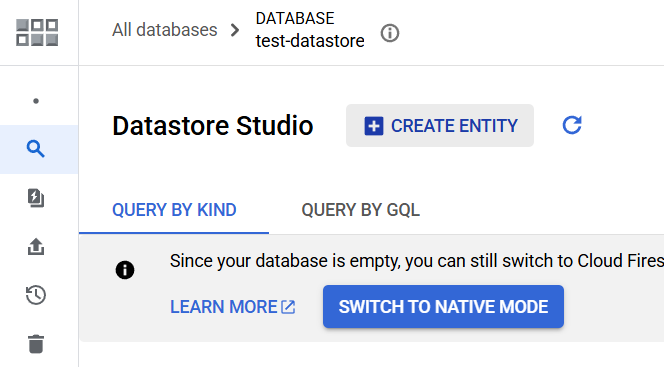664x367 pixels.
Task: Click the DATABASE label in breadcrumb
Action: [295, 18]
